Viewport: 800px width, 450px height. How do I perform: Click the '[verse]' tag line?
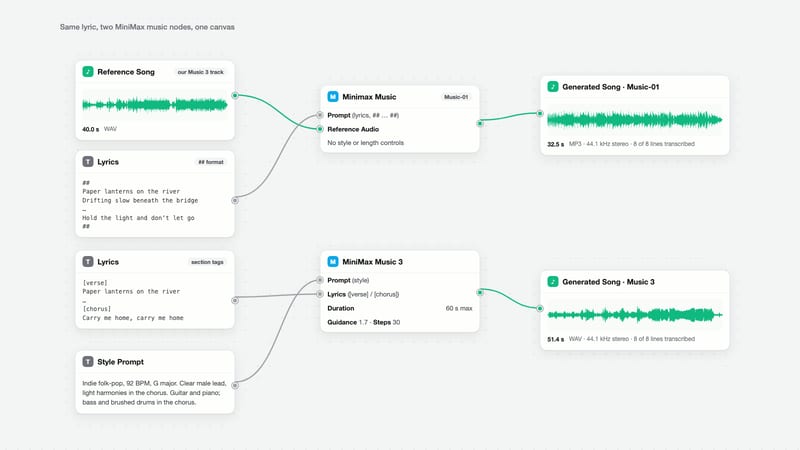click(x=95, y=283)
